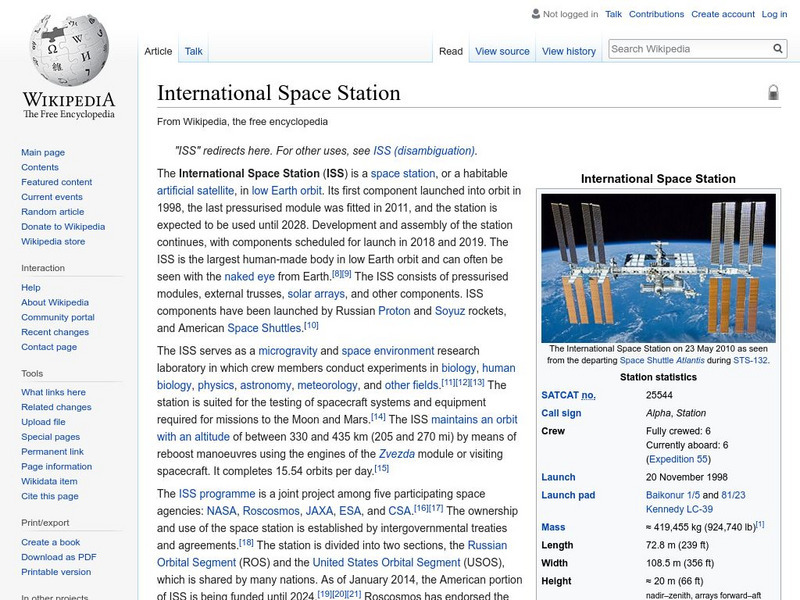Open the Talk tab
The height and width of the screenshot is (600, 800).
[x=193, y=51]
